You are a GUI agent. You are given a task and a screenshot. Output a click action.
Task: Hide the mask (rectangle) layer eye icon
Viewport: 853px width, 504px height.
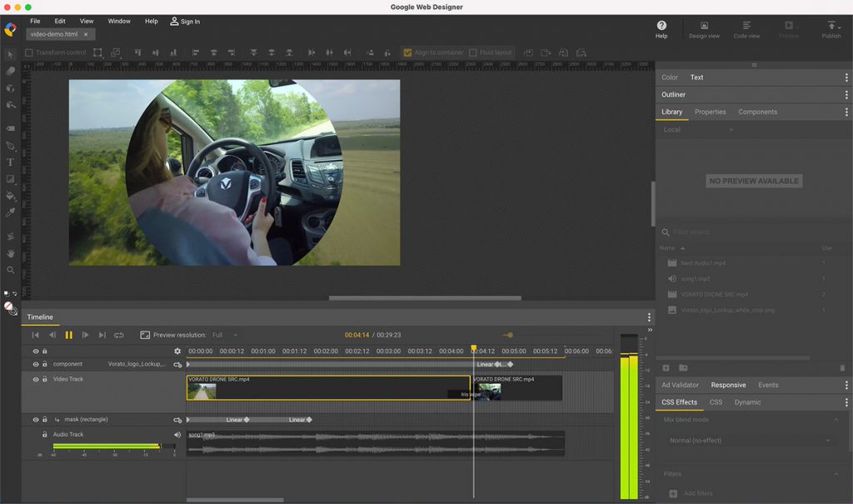36,420
